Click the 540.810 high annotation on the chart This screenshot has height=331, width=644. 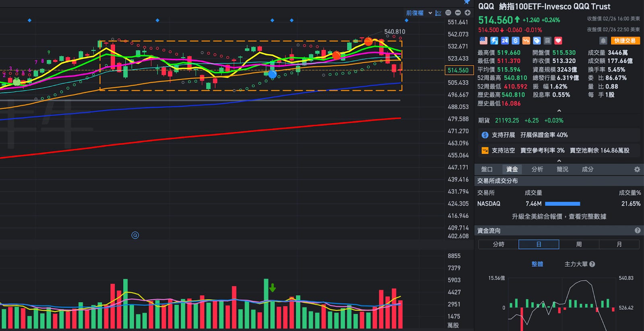[x=394, y=31]
